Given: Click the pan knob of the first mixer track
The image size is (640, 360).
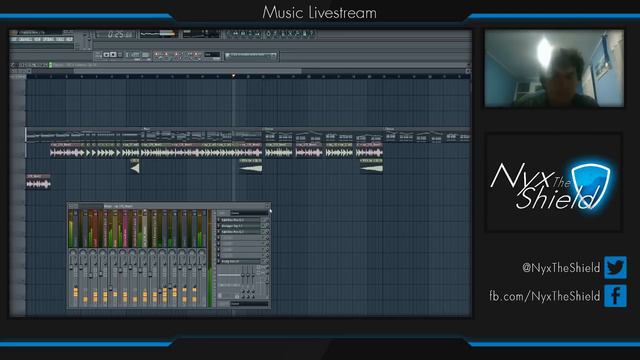Looking at the screenshot, I should point(73,253).
